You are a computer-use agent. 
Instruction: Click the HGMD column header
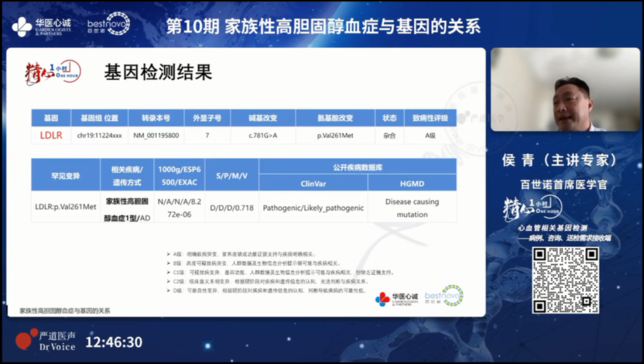point(411,184)
